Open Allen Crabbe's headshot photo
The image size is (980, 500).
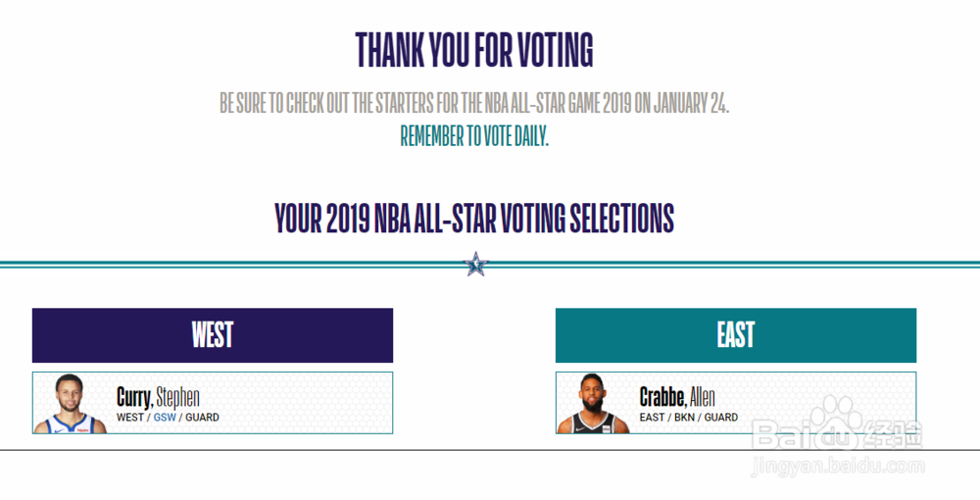(593, 403)
